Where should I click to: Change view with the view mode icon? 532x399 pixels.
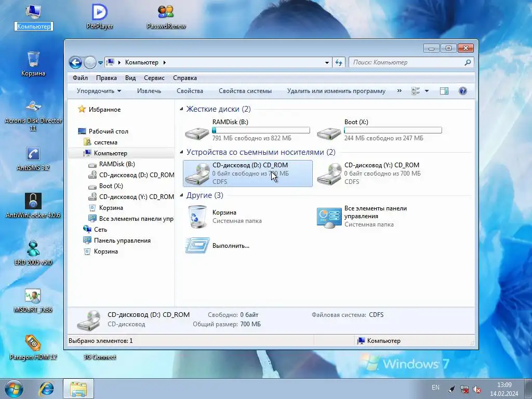[x=416, y=91]
